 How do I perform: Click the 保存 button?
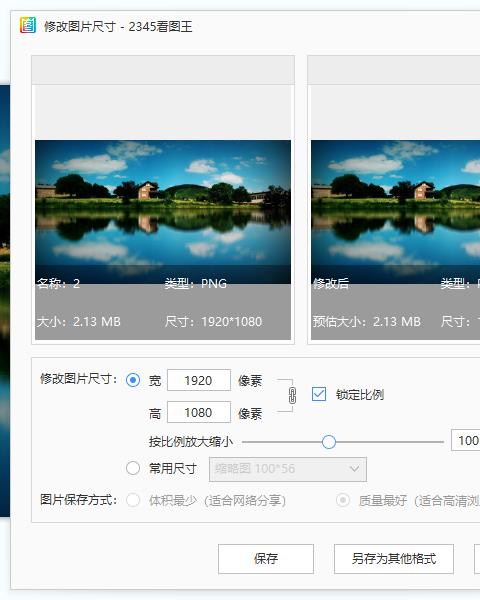[266, 559]
